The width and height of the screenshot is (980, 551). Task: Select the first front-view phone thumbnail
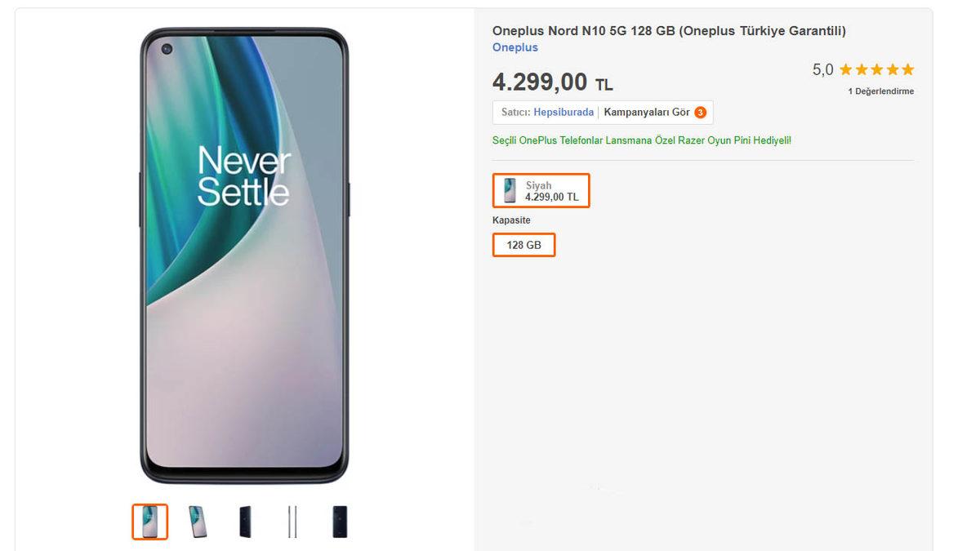[149, 522]
